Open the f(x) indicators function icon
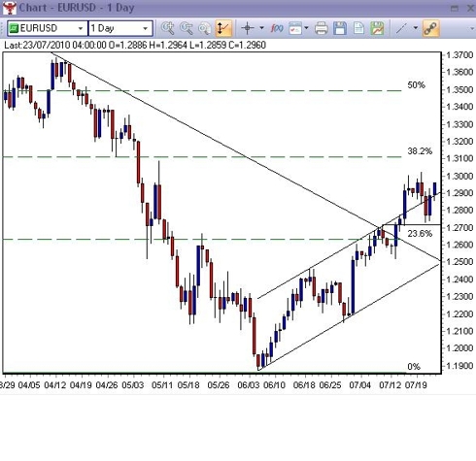The height and width of the screenshot is (461, 476). pyautogui.click(x=277, y=28)
